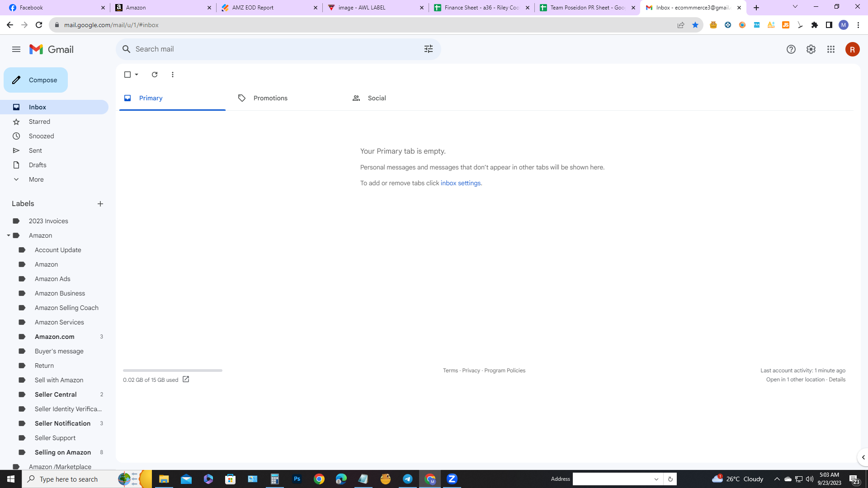Viewport: 868px width, 488px height.
Task: Open Gmail Support help icon
Action: click(x=791, y=49)
